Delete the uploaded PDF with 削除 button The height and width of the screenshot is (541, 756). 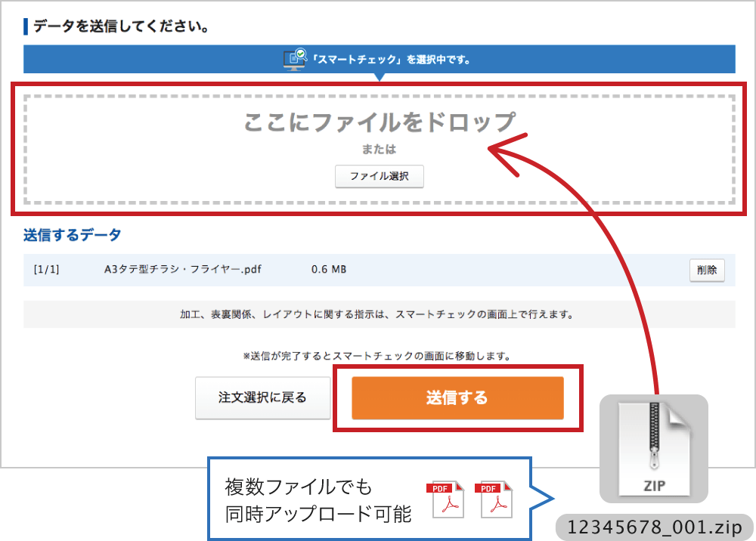(706, 270)
